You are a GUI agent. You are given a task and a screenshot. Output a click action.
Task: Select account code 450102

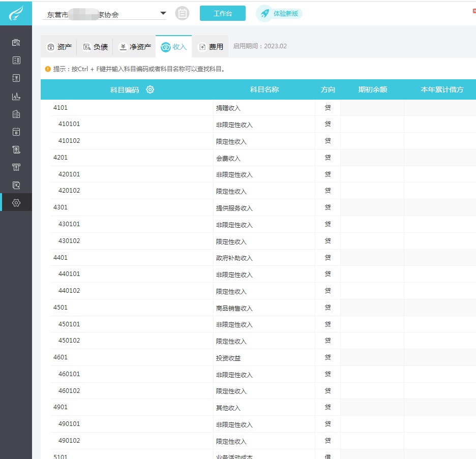[69, 341]
